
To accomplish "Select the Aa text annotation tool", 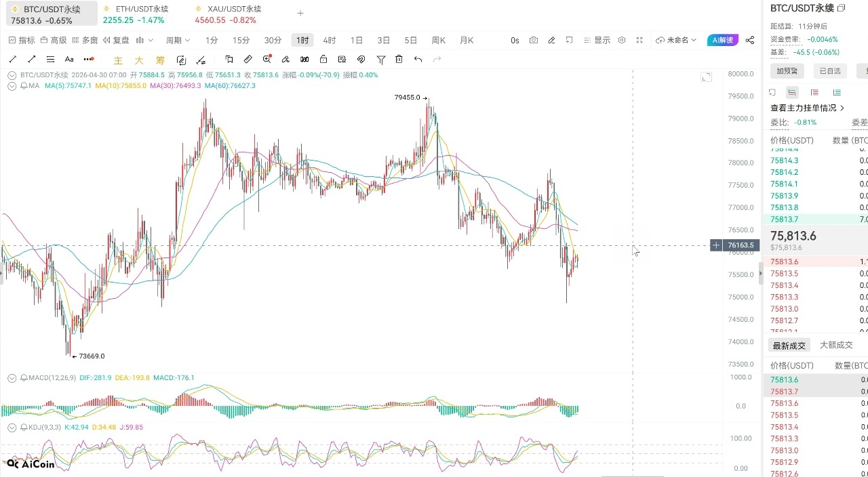I will 69,60.
